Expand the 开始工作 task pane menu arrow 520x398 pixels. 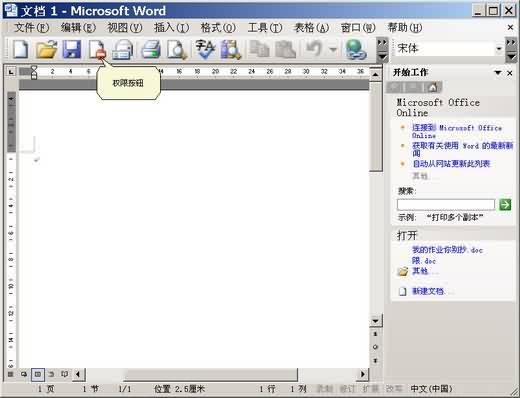pyautogui.click(x=498, y=73)
